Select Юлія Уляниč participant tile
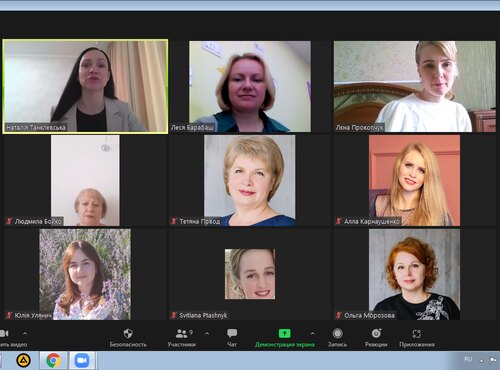Image resolution: width=500 pixels, height=370 pixels. (85, 274)
